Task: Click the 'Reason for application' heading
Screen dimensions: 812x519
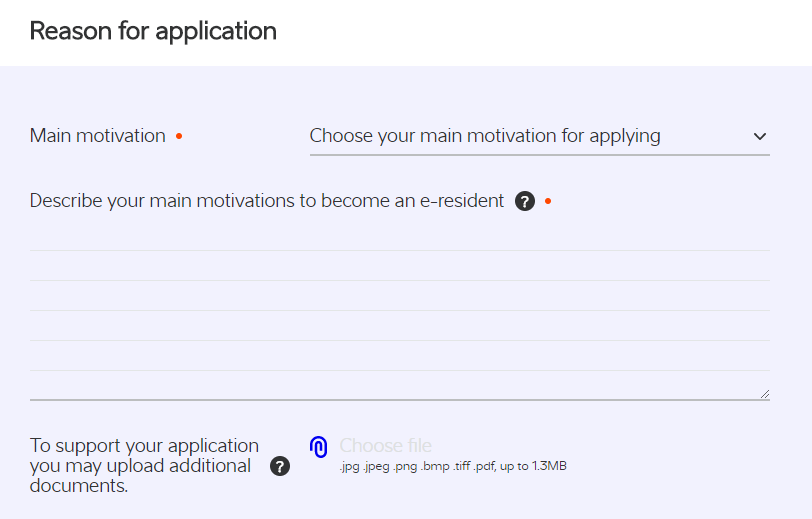Action: click(153, 31)
